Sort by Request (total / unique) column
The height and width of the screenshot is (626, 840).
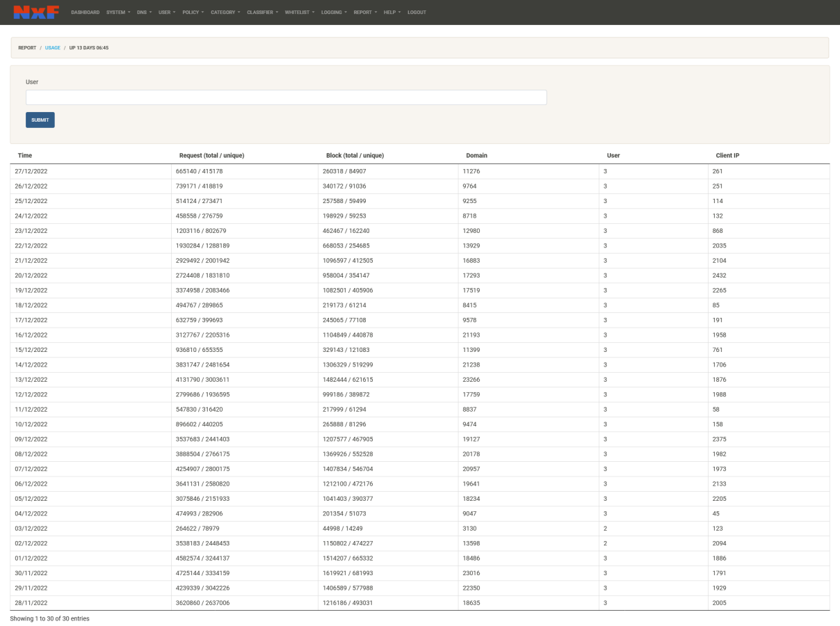click(211, 155)
